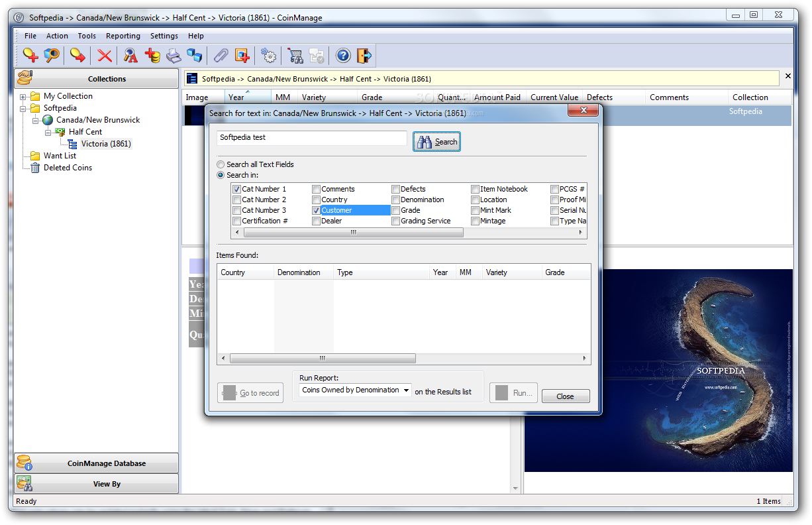Click the coin stack with plus icon
This screenshot has width=812, height=525.
(x=152, y=56)
